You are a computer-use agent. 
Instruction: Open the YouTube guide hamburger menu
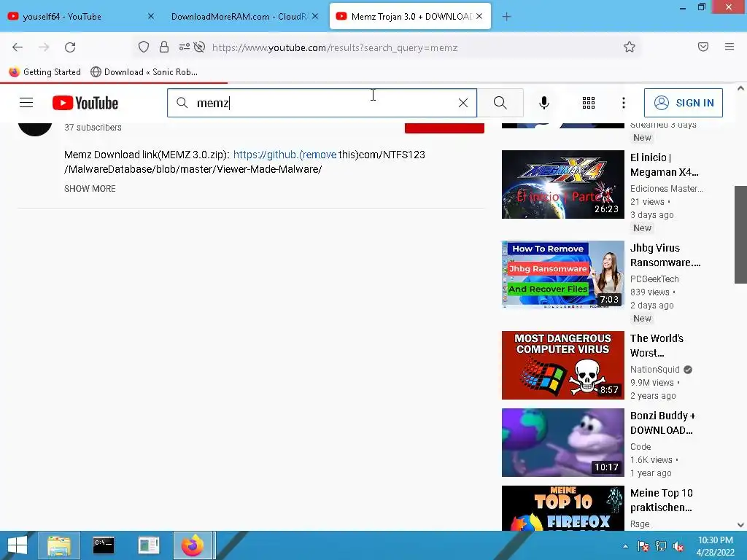pyautogui.click(x=26, y=102)
